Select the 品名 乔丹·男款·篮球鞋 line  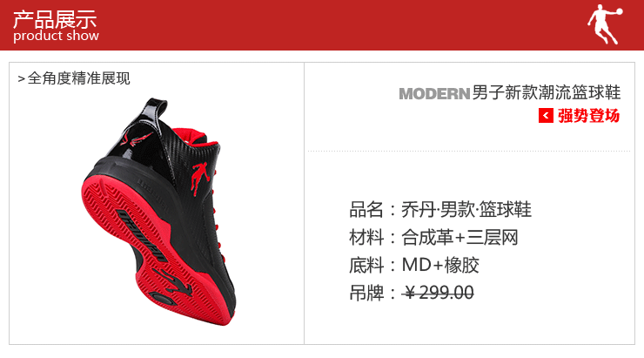(440, 210)
